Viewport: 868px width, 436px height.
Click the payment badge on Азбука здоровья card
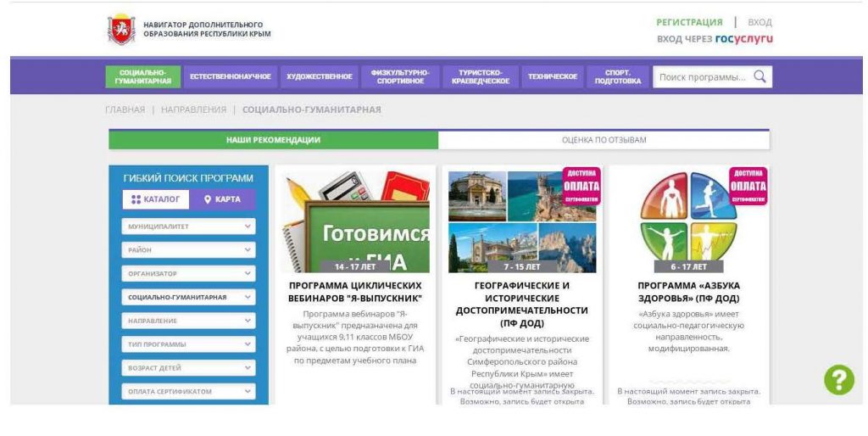tap(748, 186)
